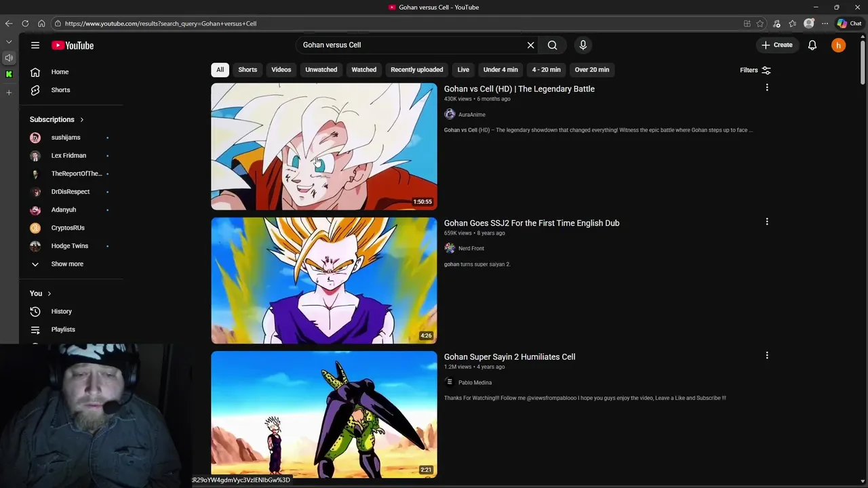Open search Filters
Viewport: 868px width, 488px height.
coord(755,70)
